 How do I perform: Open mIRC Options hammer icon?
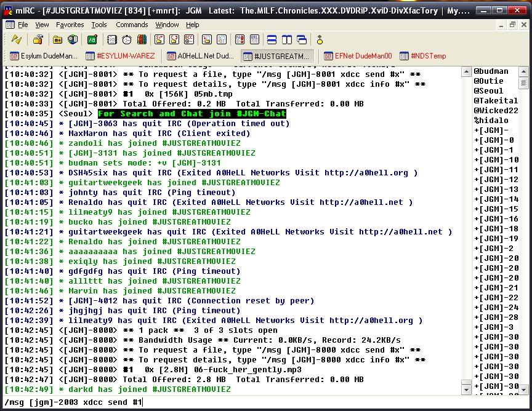(38, 40)
